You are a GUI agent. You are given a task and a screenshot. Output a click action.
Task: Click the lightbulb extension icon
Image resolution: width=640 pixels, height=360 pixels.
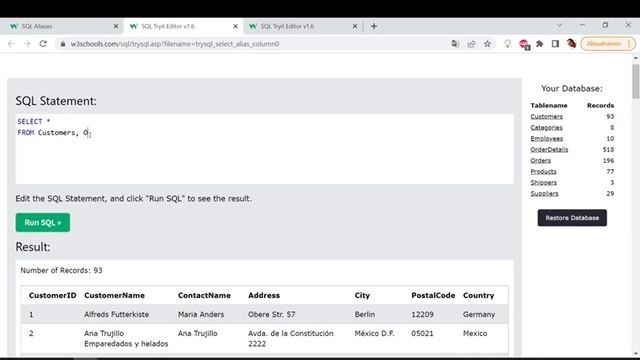tap(507, 44)
